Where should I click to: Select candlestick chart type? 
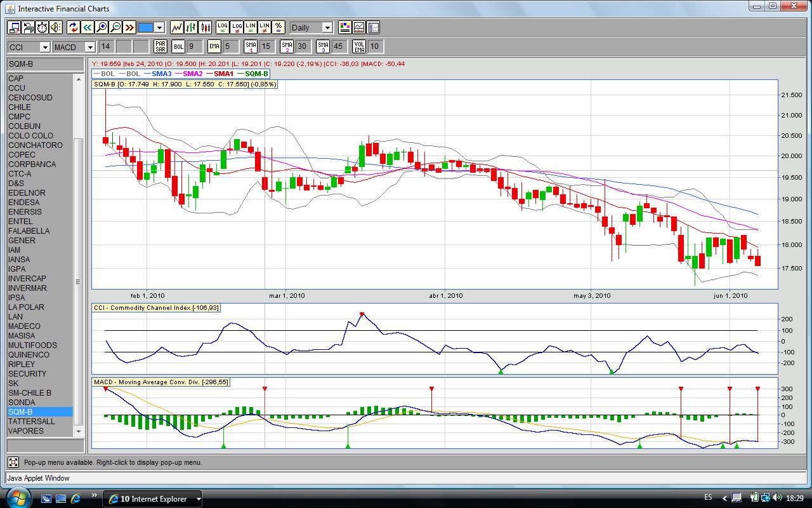point(205,27)
